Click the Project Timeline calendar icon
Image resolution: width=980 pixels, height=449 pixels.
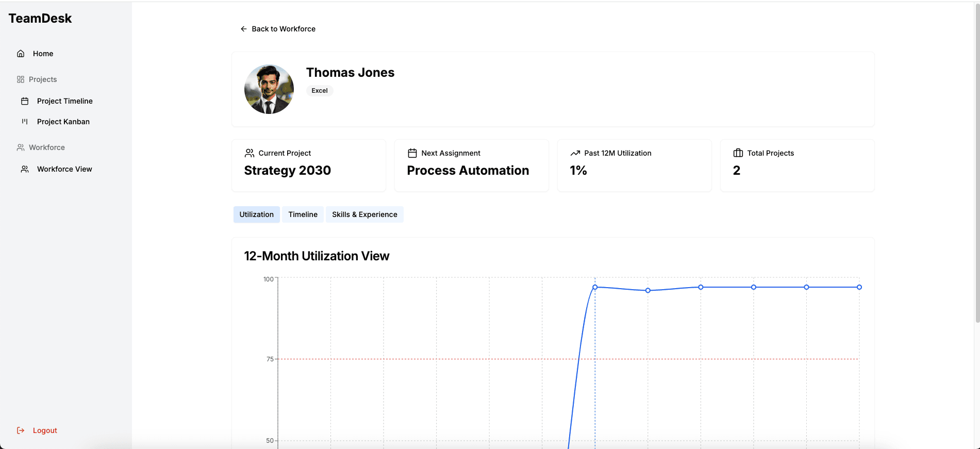[25, 101]
